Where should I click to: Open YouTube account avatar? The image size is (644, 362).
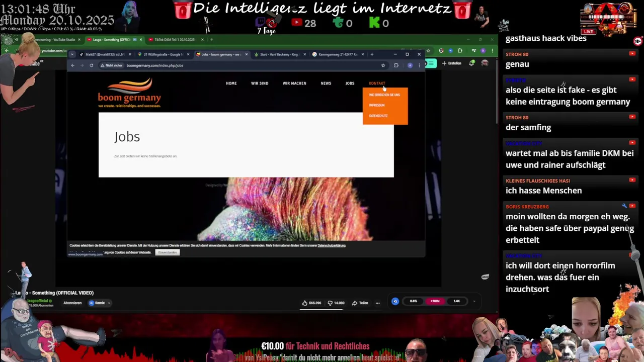[x=485, y=63]
